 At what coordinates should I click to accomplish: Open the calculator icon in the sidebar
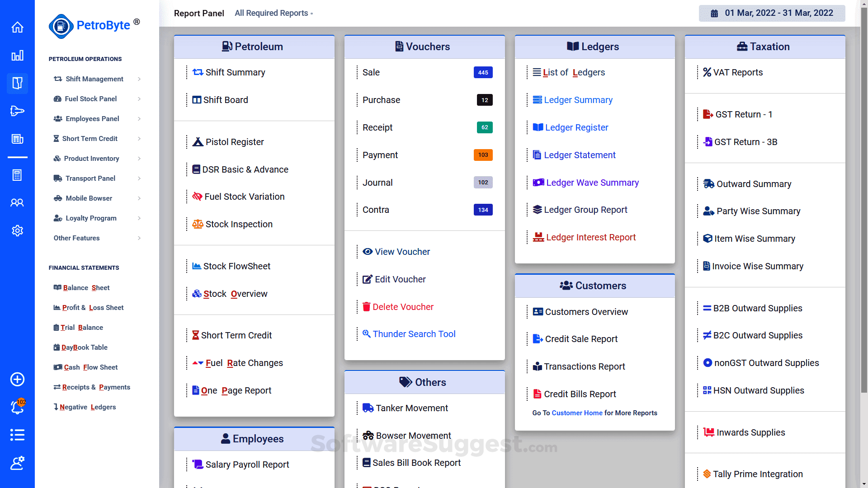(17, 175)
